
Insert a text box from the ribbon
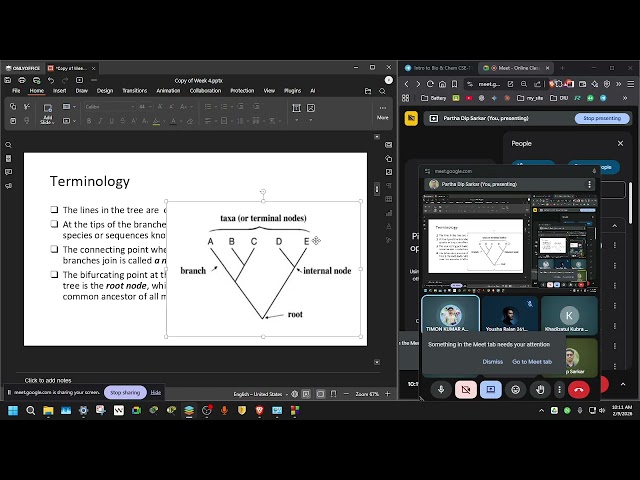[297, 108]
